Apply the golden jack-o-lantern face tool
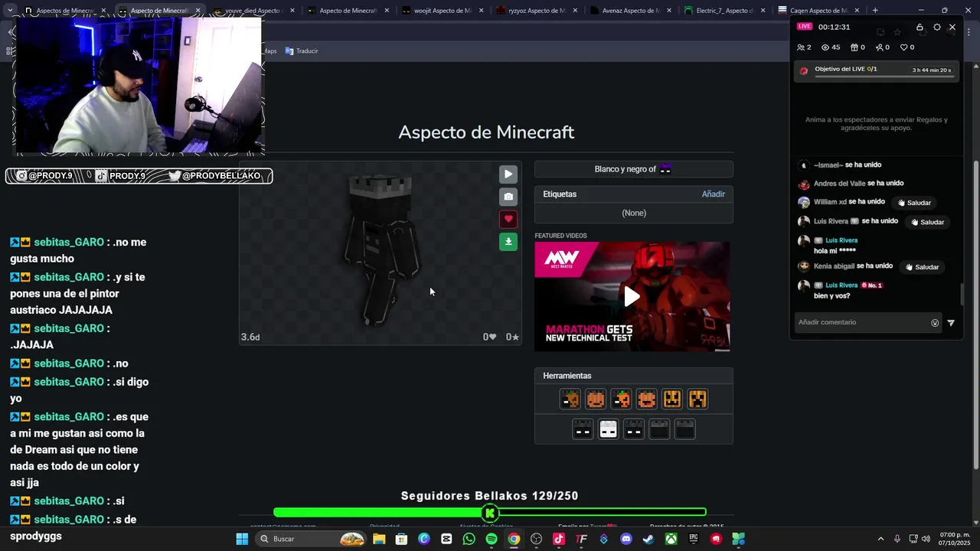 (x=672, y=399)
